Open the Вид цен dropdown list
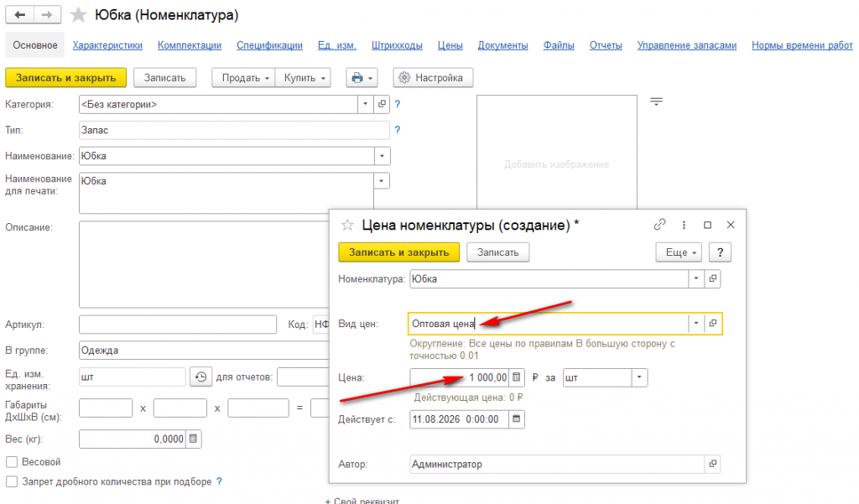 pyautogui.click(x=696, y=323)
